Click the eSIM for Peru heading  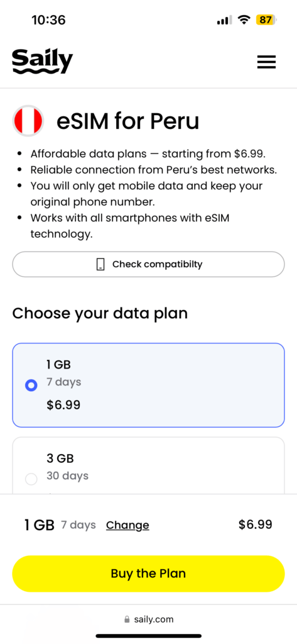127,121
